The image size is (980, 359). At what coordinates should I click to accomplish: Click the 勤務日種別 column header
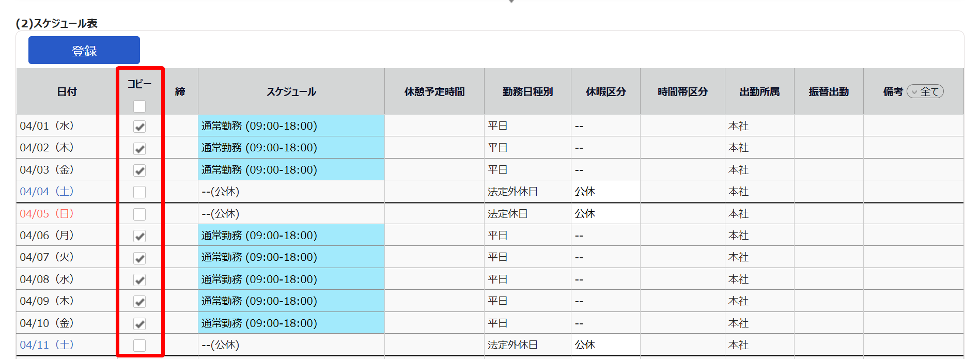tap(527, 91)
